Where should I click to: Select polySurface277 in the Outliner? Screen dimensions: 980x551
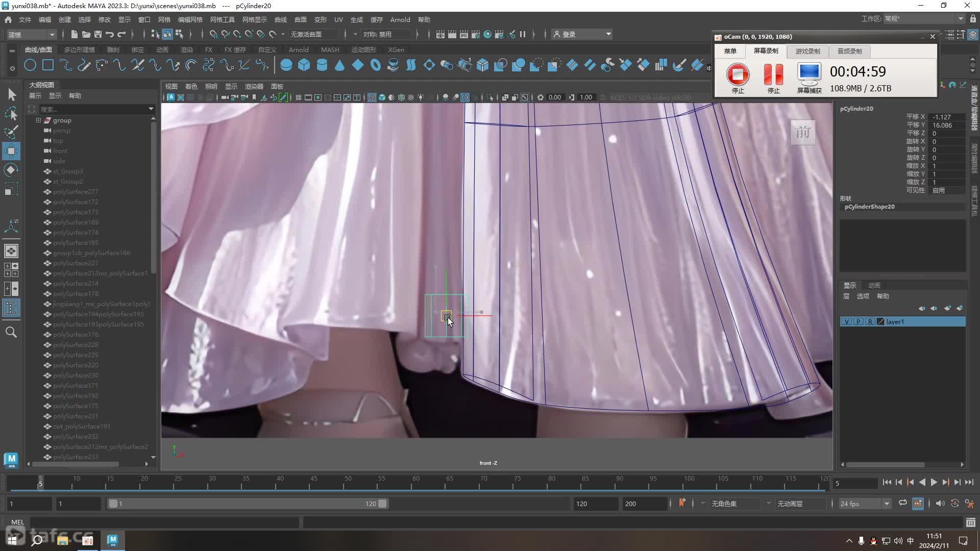pyautogui.click(x=76, y=192)
